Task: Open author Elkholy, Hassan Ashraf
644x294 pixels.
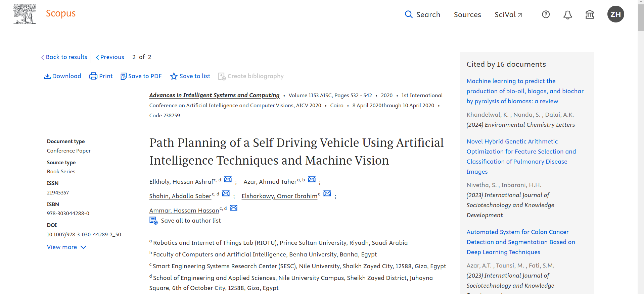Action: [181, 182]
